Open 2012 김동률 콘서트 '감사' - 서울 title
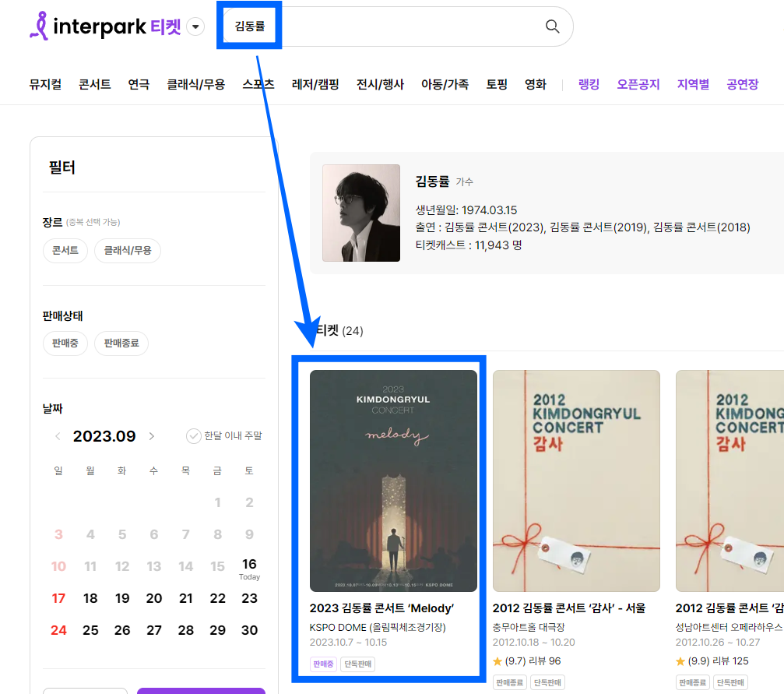 coord(569,608)
